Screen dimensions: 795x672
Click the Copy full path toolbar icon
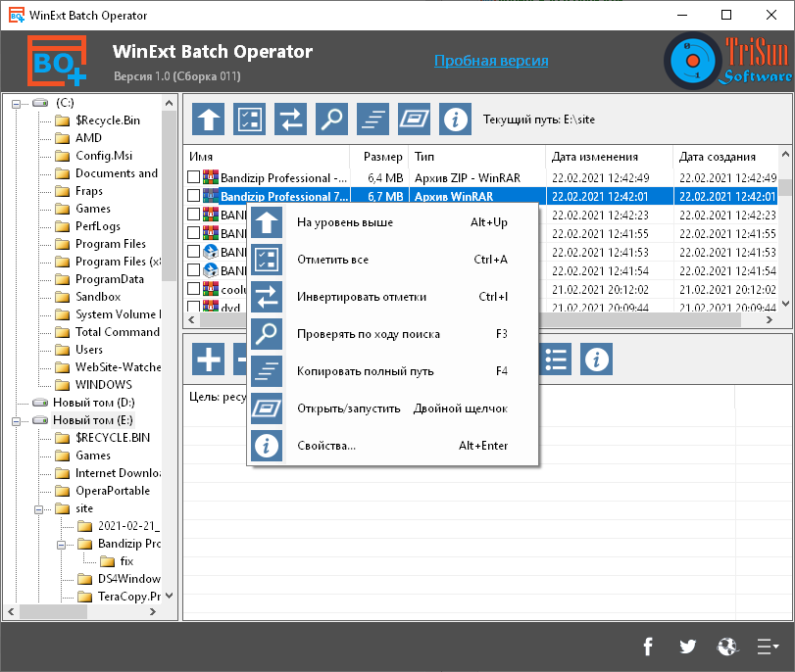(x=373, y=120)
